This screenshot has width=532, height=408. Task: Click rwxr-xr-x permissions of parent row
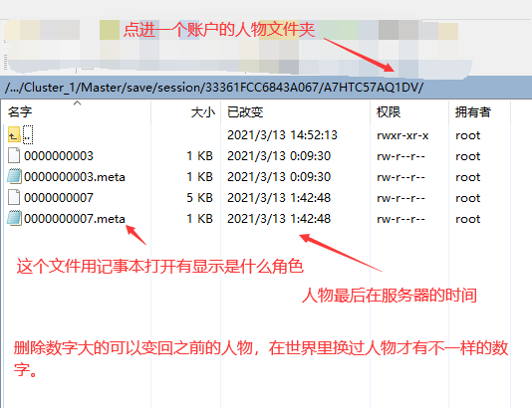pyautogui.click(x=402, y=135)
